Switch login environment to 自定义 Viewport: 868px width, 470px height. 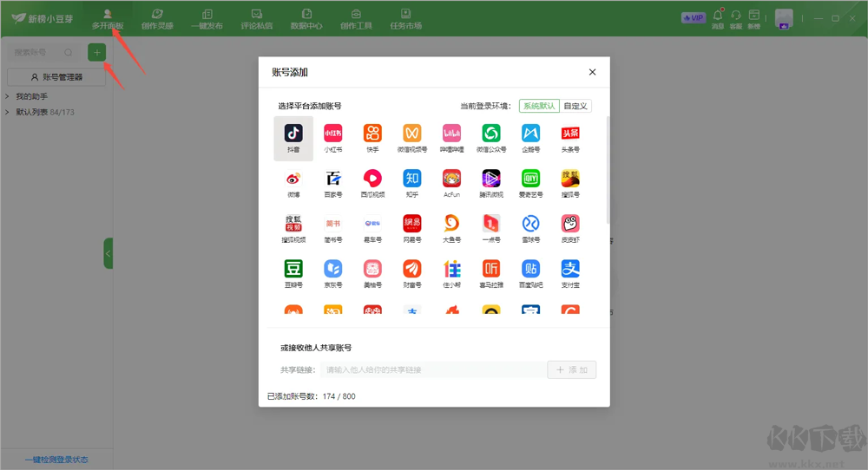[x=575, y=106]
